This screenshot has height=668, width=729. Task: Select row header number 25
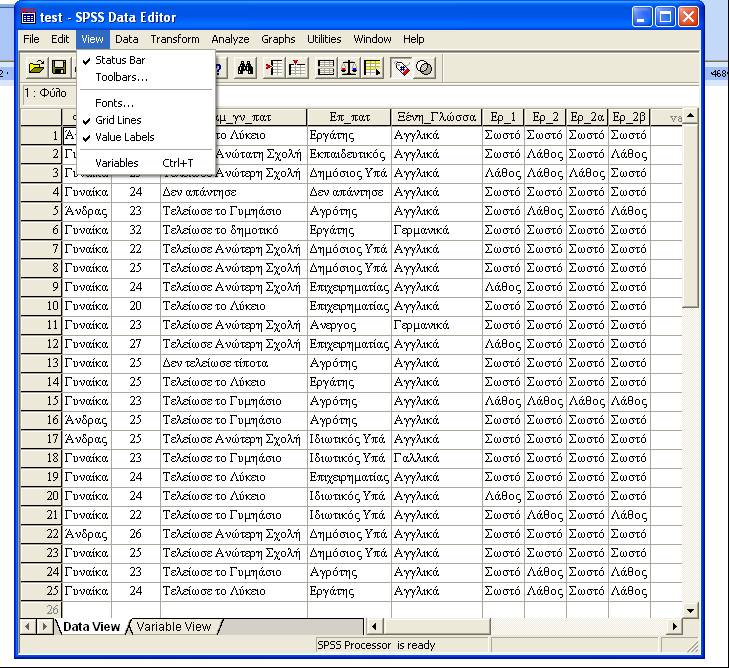click(x=41, y=591)
